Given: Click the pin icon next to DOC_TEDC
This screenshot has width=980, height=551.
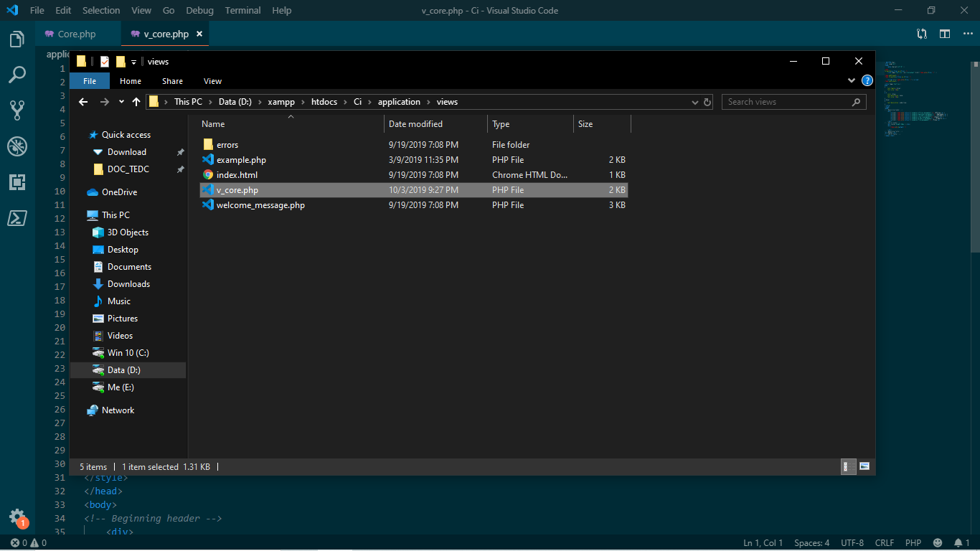Looking at the screenshot, I should [x=180, y=169].
